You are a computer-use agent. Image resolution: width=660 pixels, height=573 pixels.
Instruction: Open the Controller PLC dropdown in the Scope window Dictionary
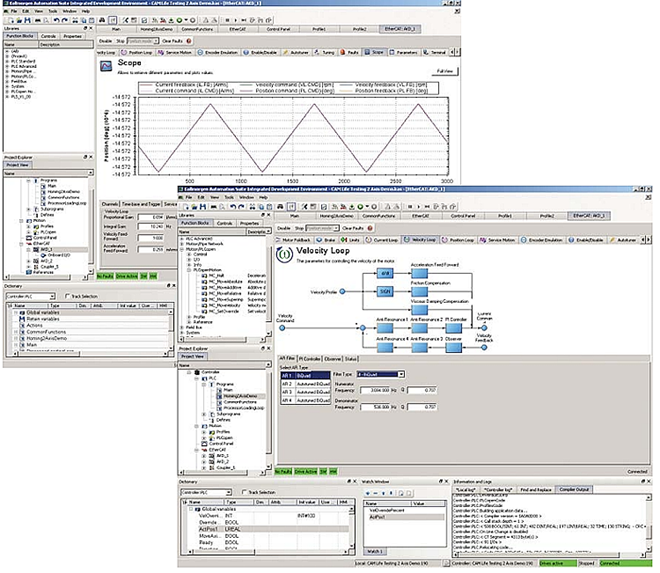click(x=52, y=296)
